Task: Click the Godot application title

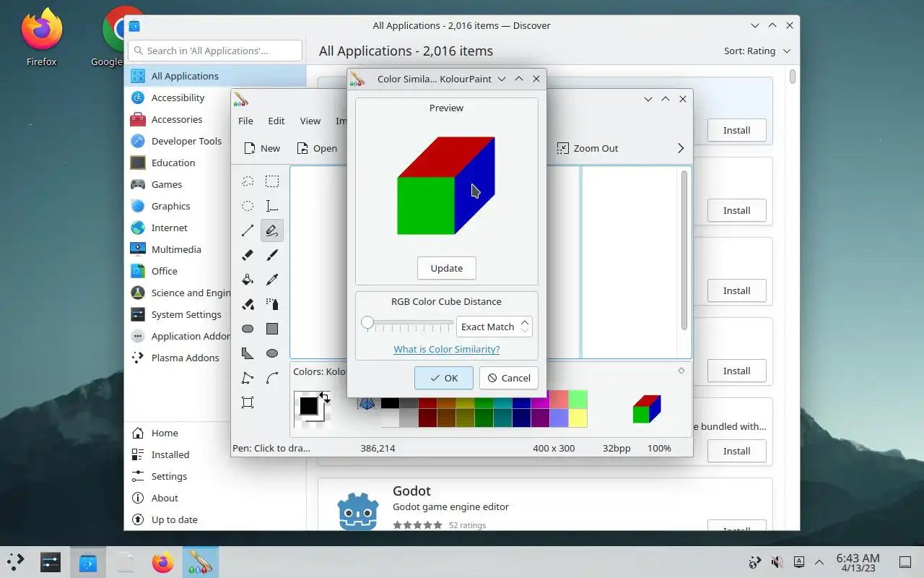Action: 411,491
